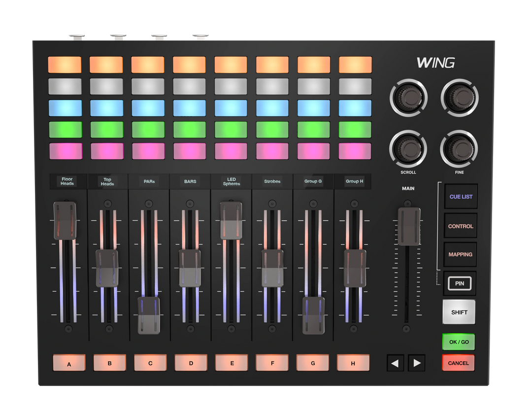
Task: Click the Top Heads fader handle
Action: [107, 269]
